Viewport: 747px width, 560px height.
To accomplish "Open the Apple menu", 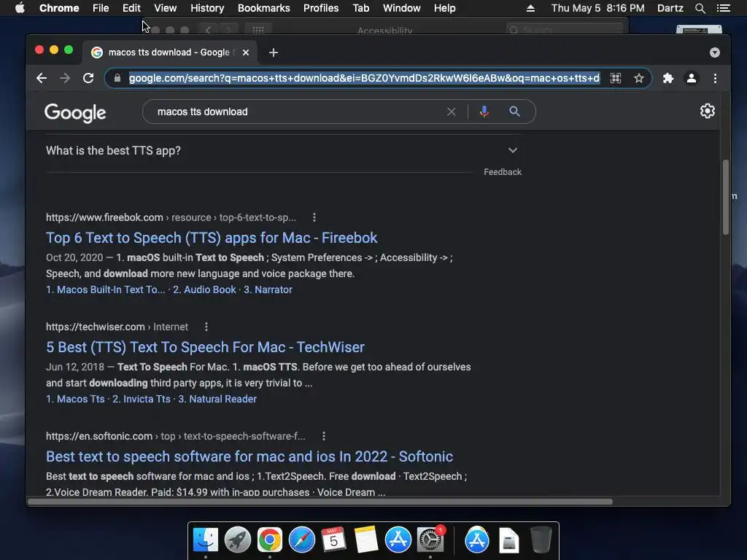I will [20, 8].
